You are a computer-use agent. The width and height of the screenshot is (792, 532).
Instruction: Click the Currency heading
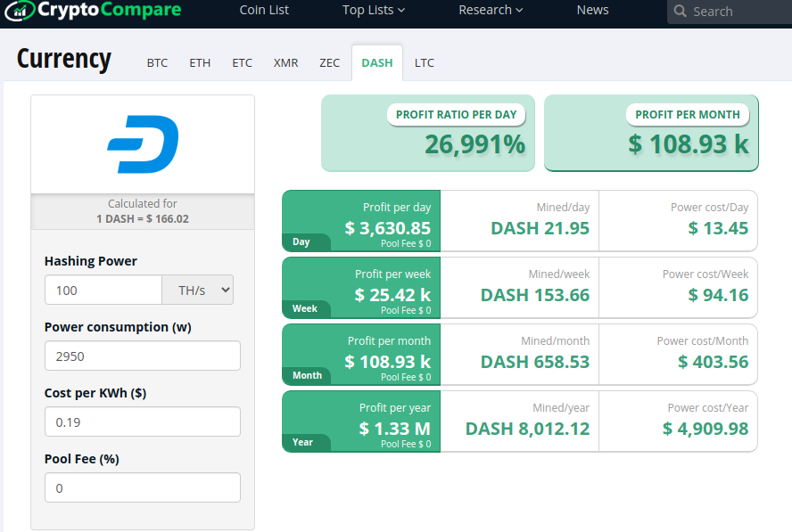point(64,60)
